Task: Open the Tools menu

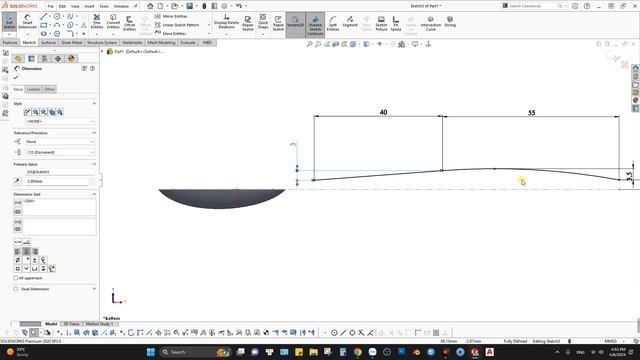Action: click(x=104, y=6)
